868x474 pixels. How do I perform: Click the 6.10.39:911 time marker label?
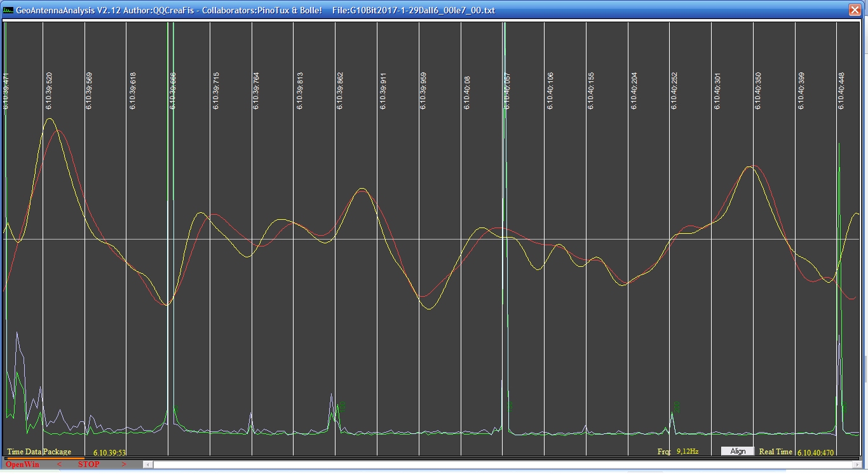[383, 91]
